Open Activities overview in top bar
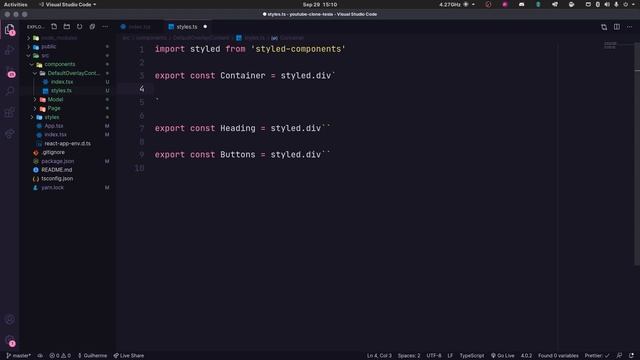640x360 pixels. point(16,4)
